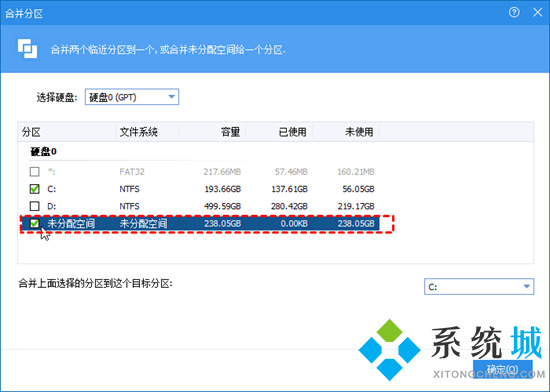Toggle the FAT32 partition checkbox
Image resolution: width=550 pixels, height=392 pixels.
tap(34, 171)
